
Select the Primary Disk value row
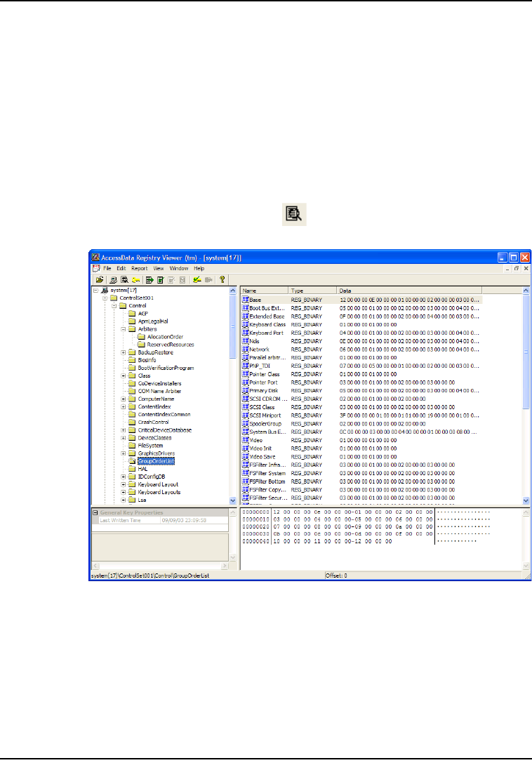(361, 390)
